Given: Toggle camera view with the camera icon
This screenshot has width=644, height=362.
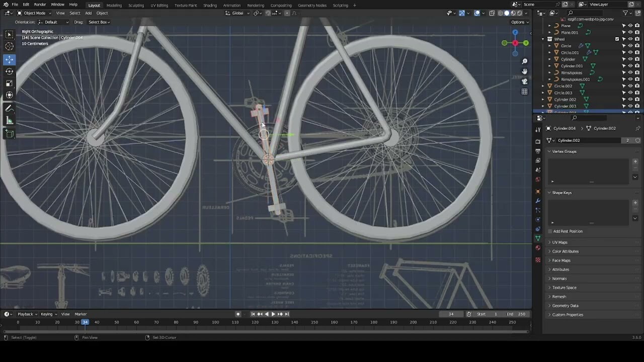Looking at the screenshot, I should coord(524,81).
